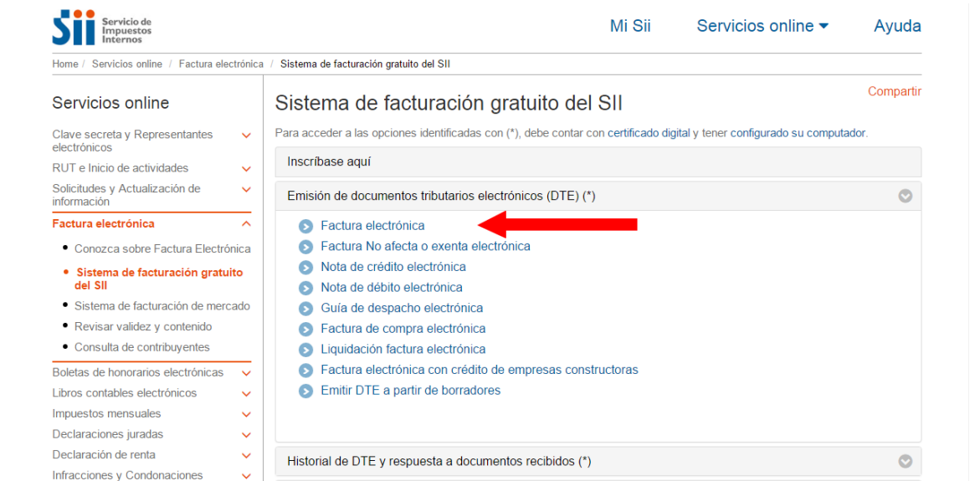Expand Libros contables electrónicos chevron

[246, 394]
